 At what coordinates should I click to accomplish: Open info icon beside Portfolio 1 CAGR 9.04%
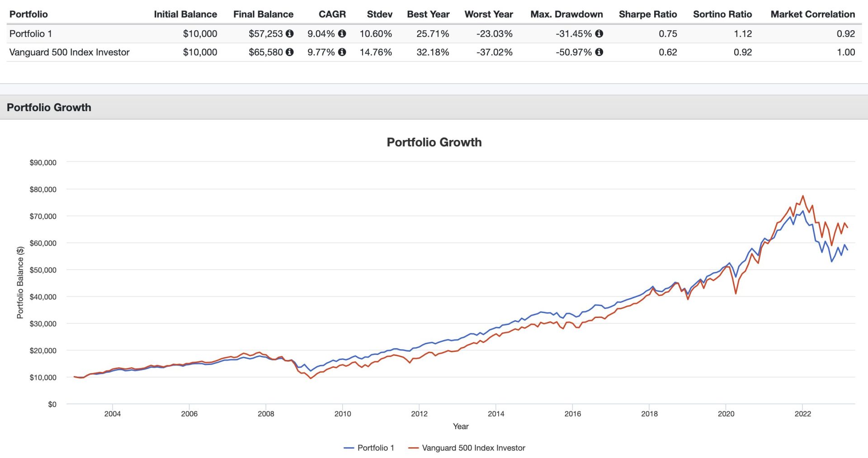click(342, 33)
